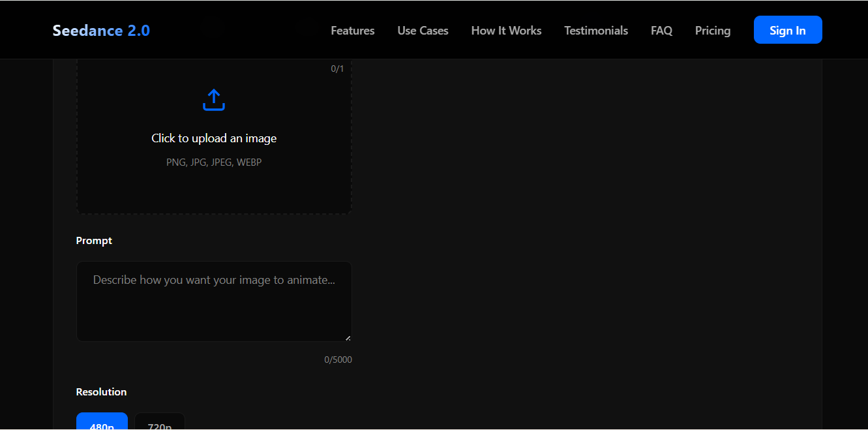Open the Features section
The height and width of the screenshot is (430, 868).
(352, 31)
